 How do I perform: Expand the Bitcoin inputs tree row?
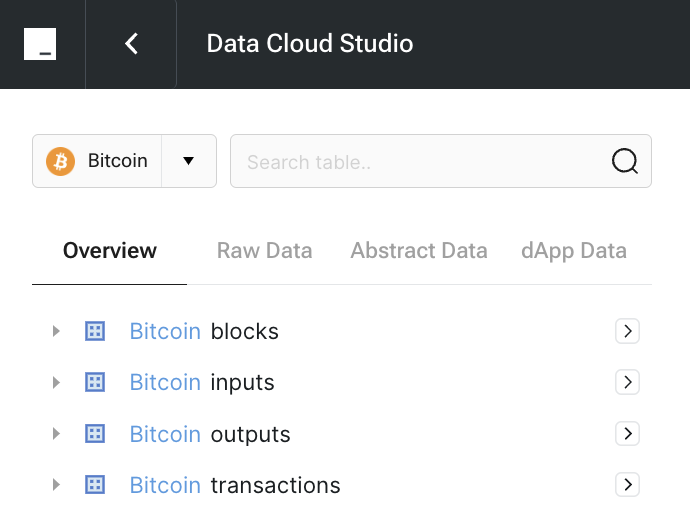tap(56, 382)
